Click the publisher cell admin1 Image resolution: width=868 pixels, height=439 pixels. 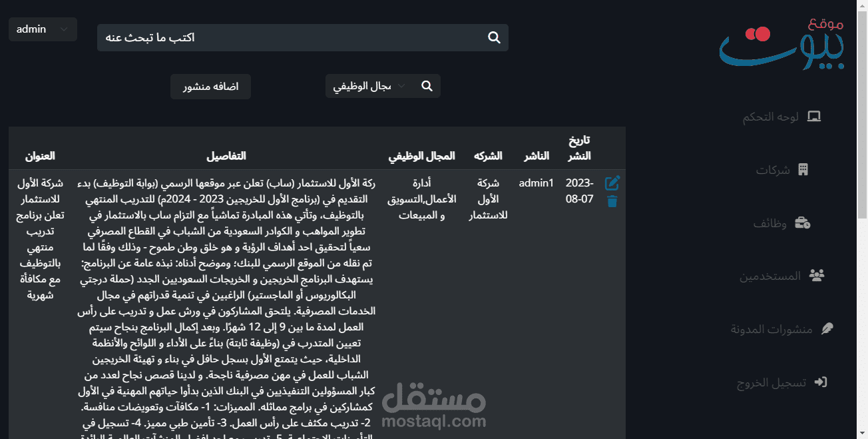[x=537, y=183]
